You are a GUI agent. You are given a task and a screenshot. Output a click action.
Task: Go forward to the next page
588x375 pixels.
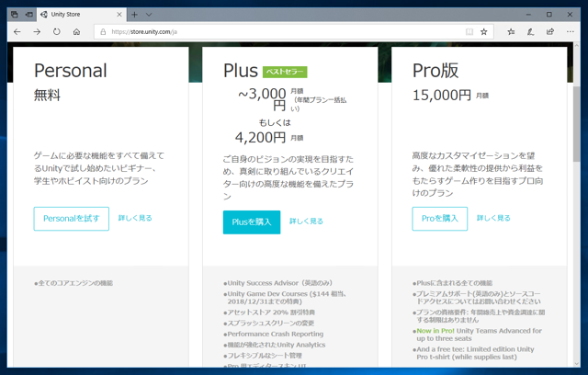point(37,32)
